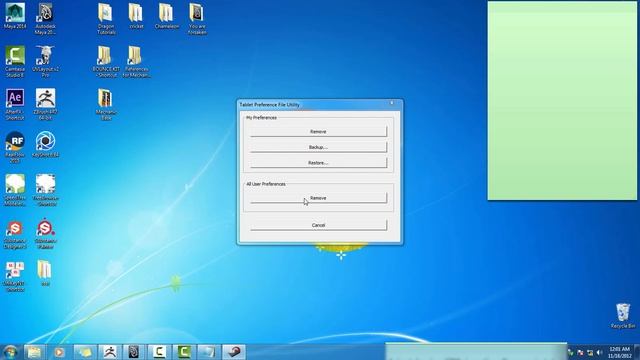The width and height of the screenshot is (640, 360).
Task: Select the cricket folder icon
Action: click(x=136, y=16)
